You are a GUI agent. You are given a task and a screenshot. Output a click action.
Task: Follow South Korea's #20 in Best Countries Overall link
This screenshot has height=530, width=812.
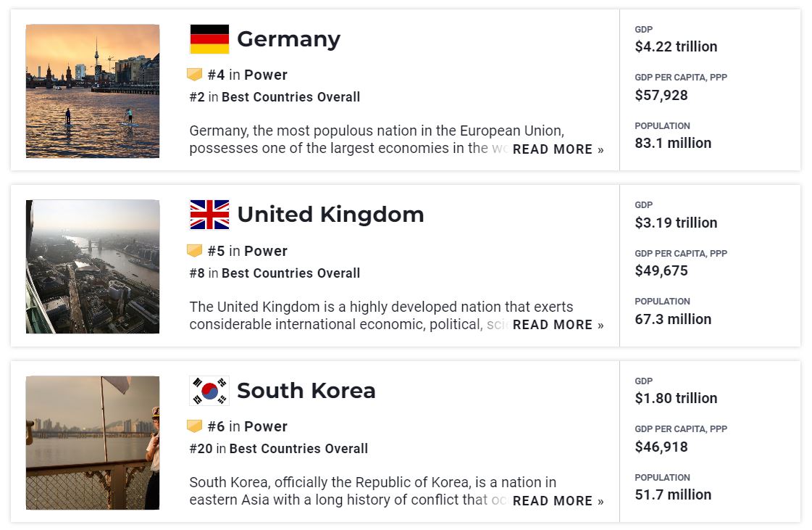(279, 449)
